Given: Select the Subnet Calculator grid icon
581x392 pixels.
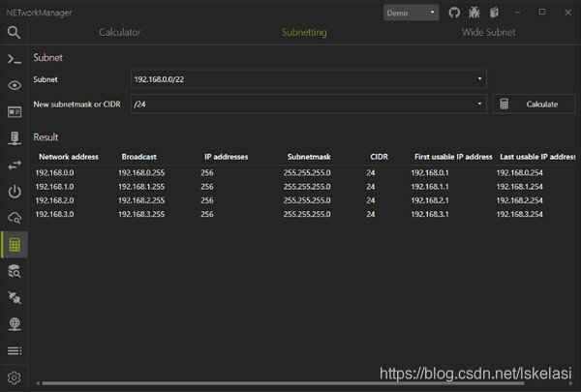Looking at the screenshot, I should click(x=15, y=245).
